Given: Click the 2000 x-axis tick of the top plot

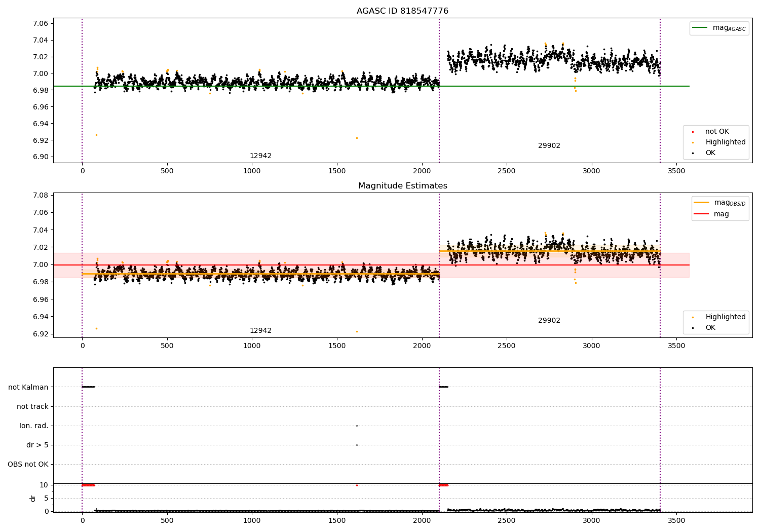Looking at the screenshot, I should coord(422,171).
